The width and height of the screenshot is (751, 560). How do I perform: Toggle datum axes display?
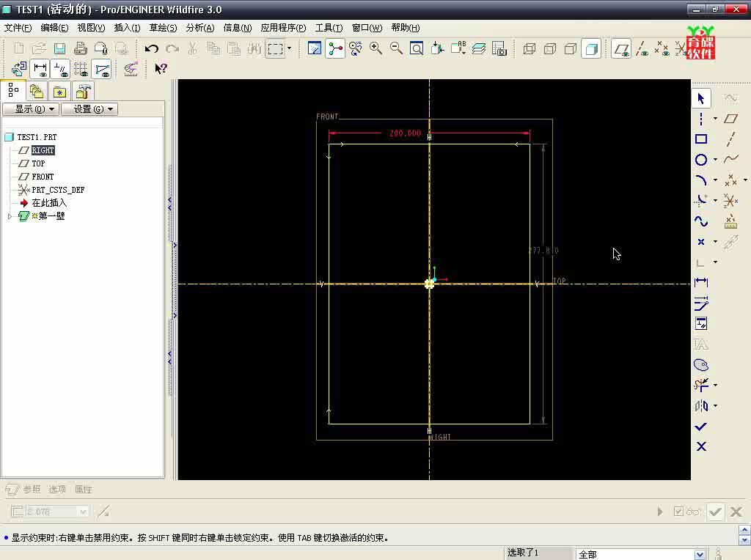(642, 49)
